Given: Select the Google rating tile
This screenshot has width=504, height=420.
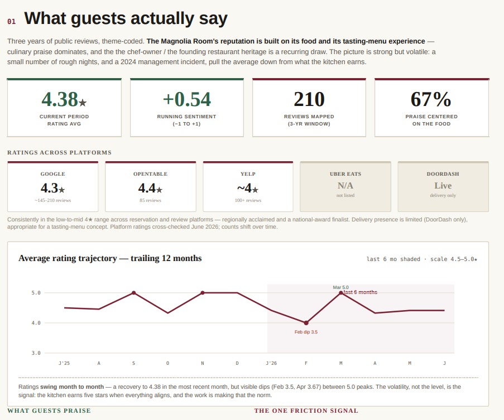Looking at the screenshot, I should 52,186.
